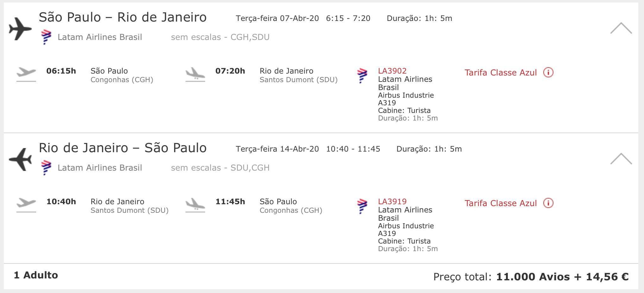
Task: Collapse the São Paulo – Rio de Janeiro flight details
Action: (x=621, y=28)
